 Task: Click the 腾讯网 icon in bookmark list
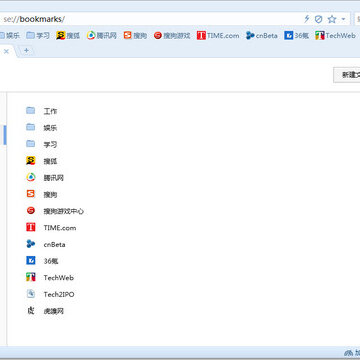pos(31,178)
